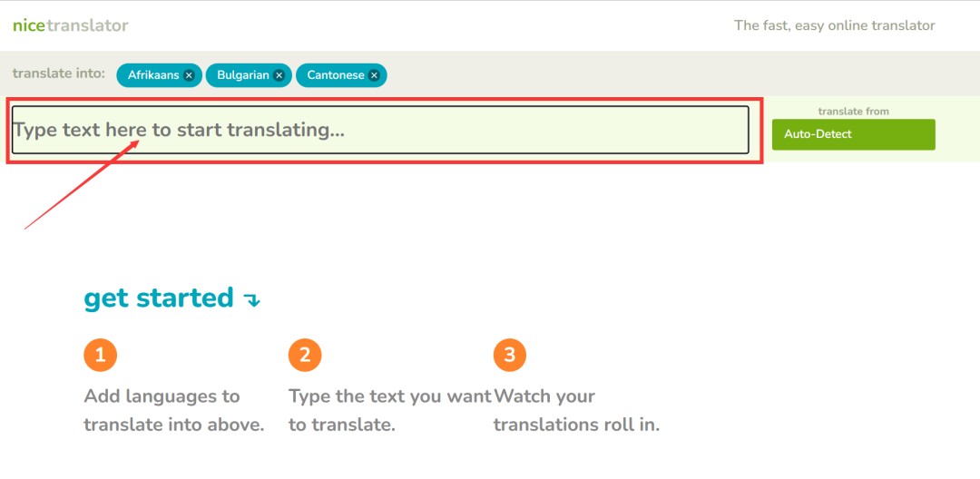Click the fast, easy online translator tagline
This screenshot has width=980, height=479.
pyautogui.click(x=834, y=25)
